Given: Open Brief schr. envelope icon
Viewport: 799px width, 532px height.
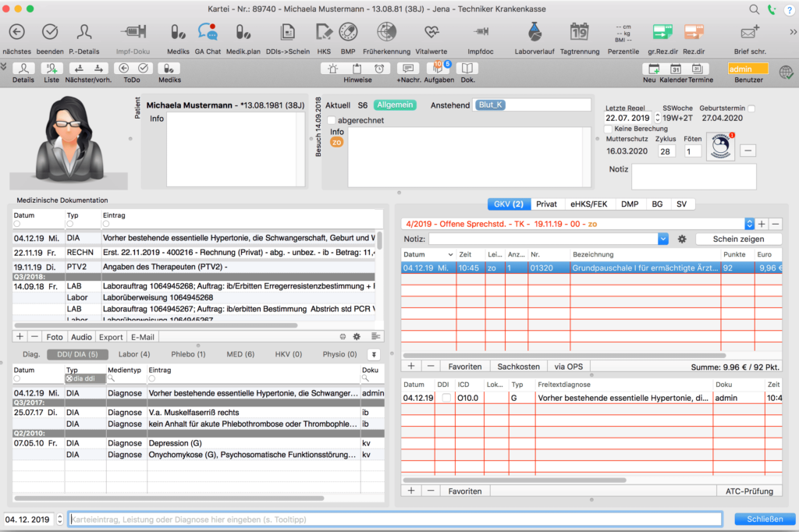Looking at the screenshot, I should (x=750, y=32).
